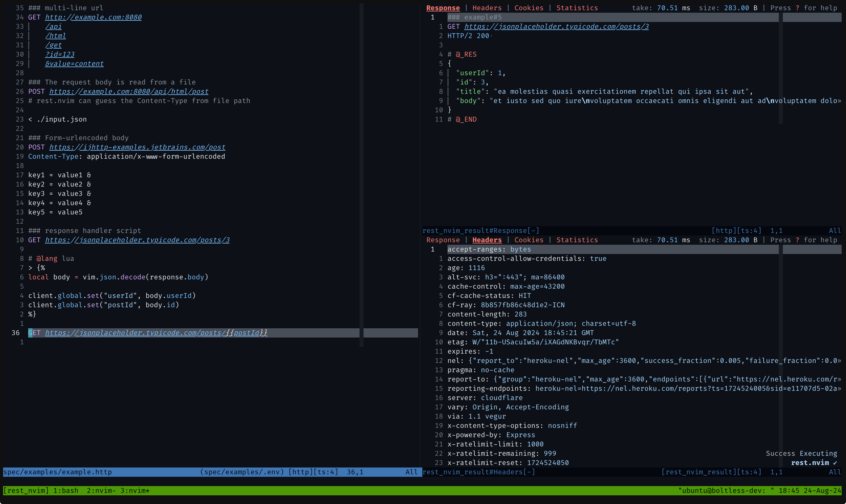Click the 'size: 283.00 B' stat in lower pane

point(728,240)
